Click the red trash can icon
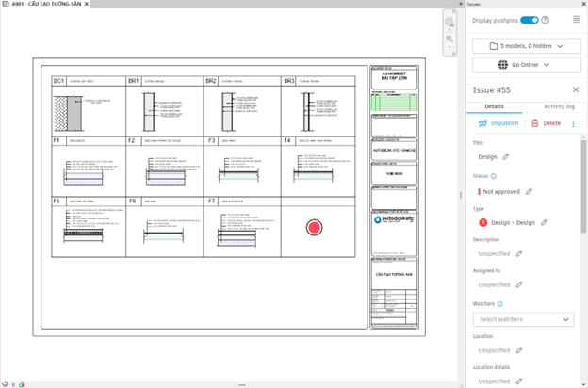Viewport: 588px width, 388px height. [x=535, y=123]
